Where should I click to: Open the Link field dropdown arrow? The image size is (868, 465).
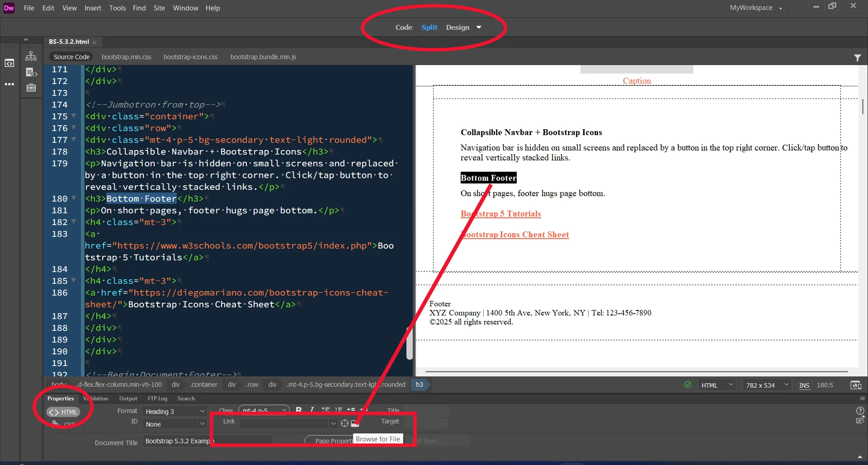point(334,424)
